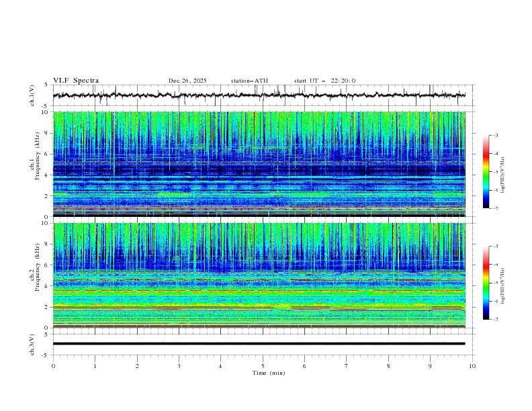Click the "8" kHz tick on ch.1 axis
Image resolution: width=532 pixels, height=411 pixels.
[48, 133]
